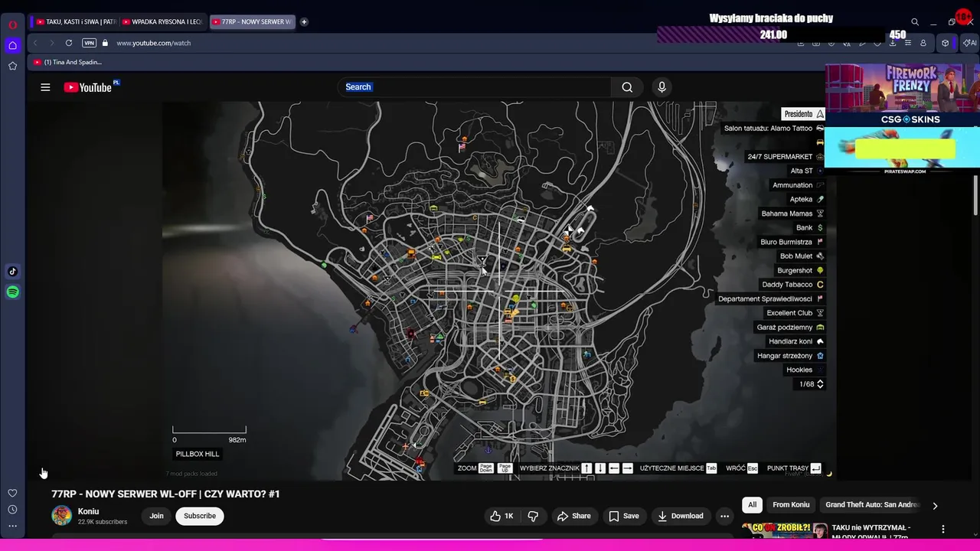This screenshot has height=551, width=980.
Task: Switch to WPADKA RYBSONA tab
Action: tap(162, 21)
